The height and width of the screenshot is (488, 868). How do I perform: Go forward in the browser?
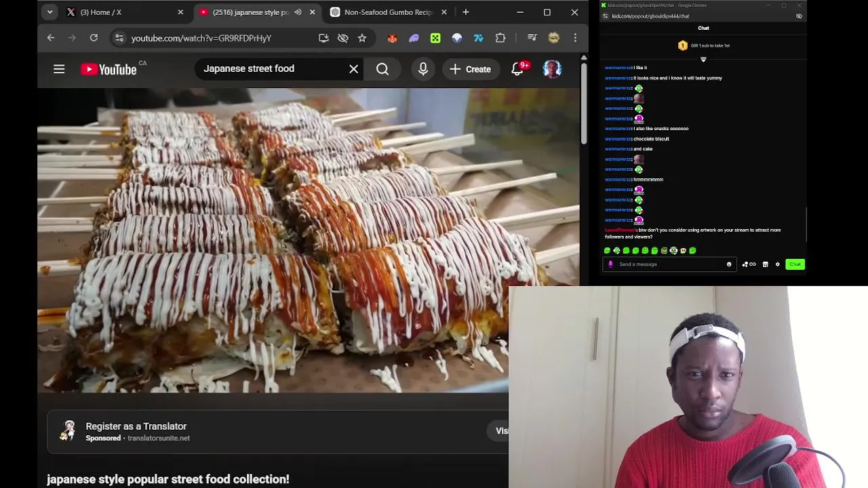point(73,38)
